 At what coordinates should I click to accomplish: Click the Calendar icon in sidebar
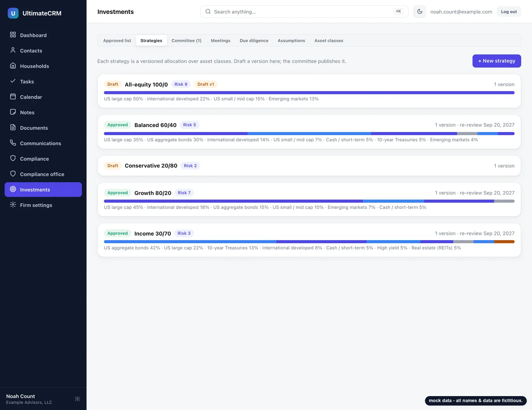(x=13, y=97)
